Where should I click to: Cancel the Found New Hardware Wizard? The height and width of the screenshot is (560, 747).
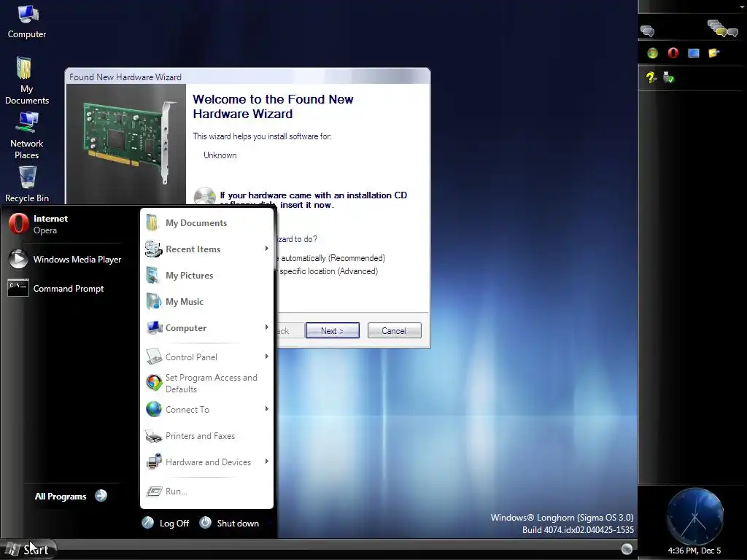(x=395, y=330)
